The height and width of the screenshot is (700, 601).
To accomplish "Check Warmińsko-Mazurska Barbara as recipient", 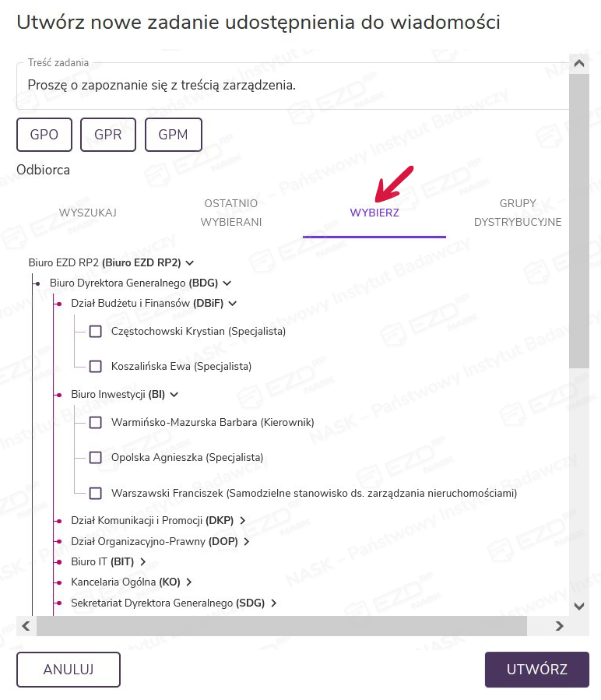I will coord(96,423).
